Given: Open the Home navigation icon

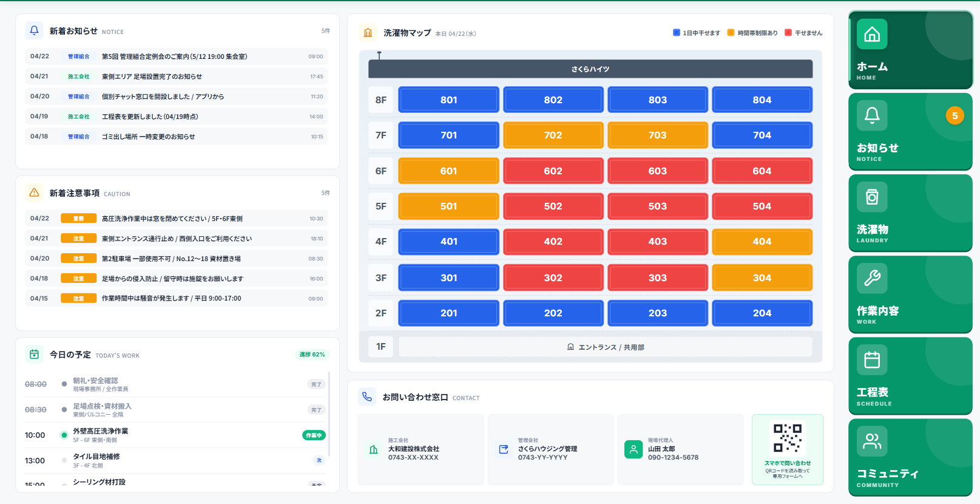Looking at the screenshot, I should [x=872, y=34].
